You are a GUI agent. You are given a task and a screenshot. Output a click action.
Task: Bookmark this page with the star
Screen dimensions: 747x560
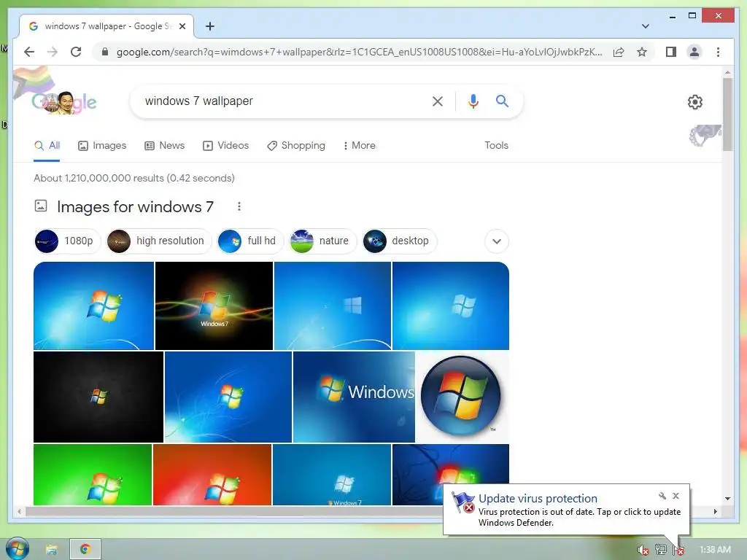642,52
